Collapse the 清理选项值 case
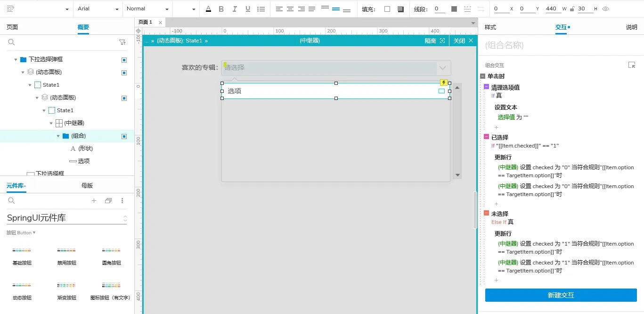Image resolution: width=644 pixels, height=314 pixels. tap(487, 87)
